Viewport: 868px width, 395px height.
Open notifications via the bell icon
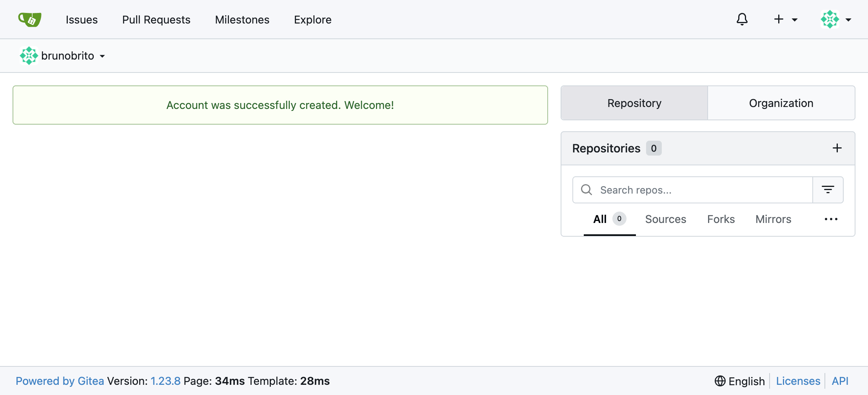click(742, 19)
